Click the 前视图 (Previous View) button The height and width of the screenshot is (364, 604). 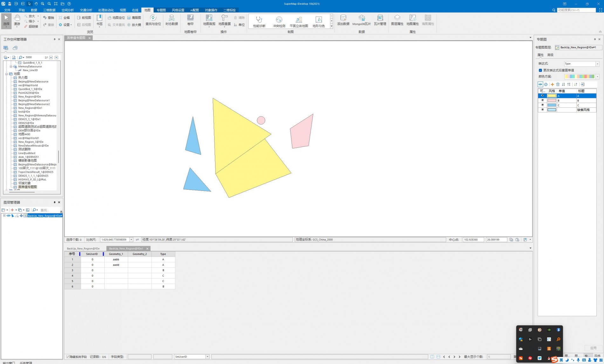coord(84,18)
